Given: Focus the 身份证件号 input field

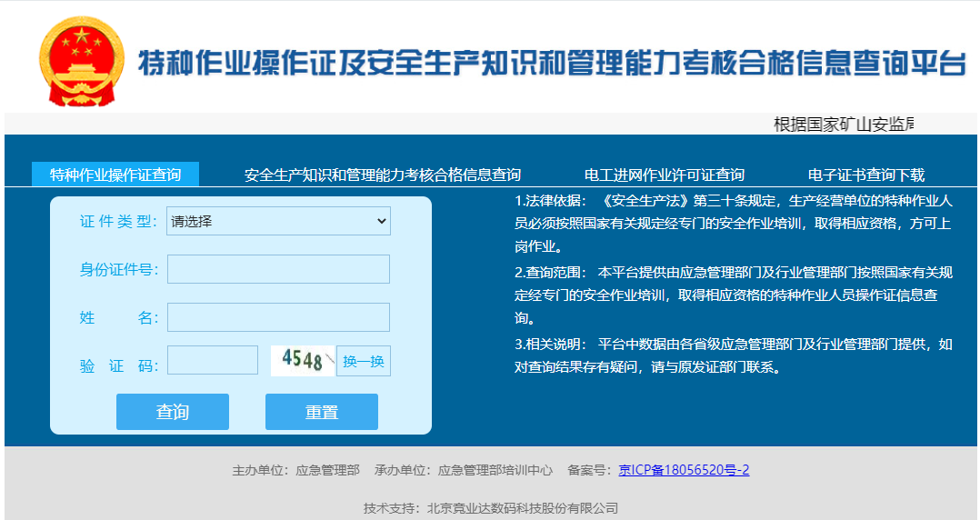Looking at the screenshot, I should pos(278,269).
